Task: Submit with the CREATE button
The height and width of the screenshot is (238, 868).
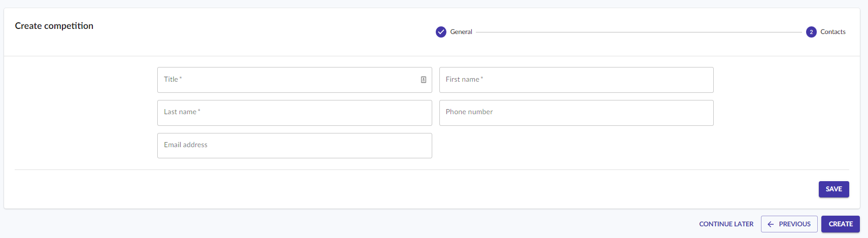Action: coord(840,224)
